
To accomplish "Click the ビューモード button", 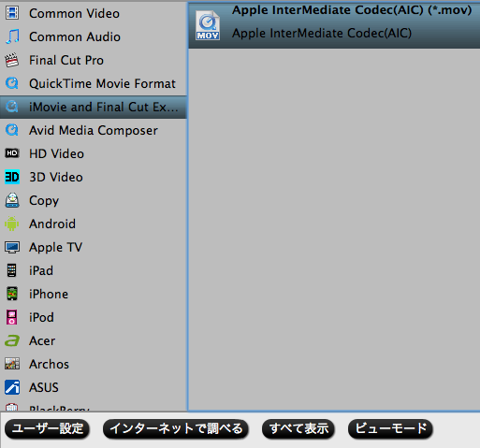I will pos(390,429).
